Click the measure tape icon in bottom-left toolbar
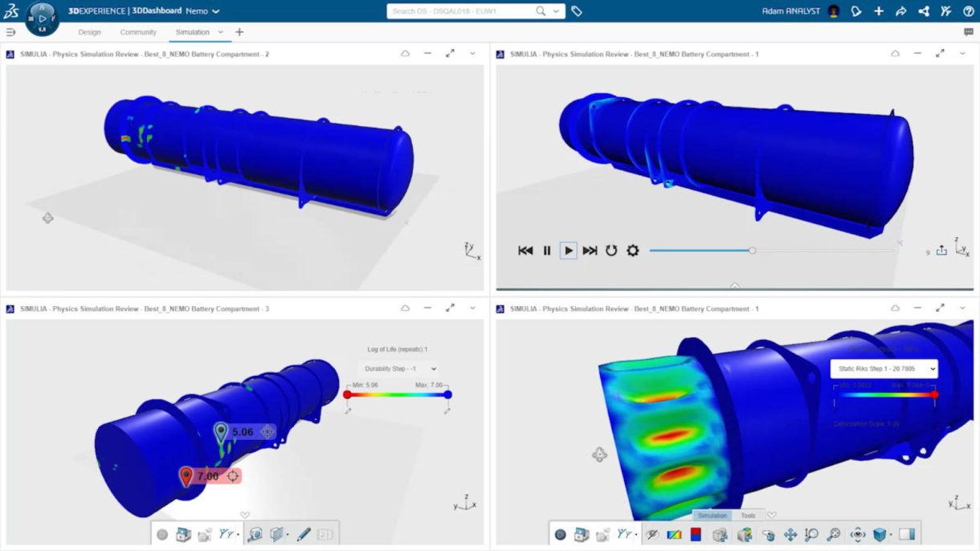The width and height of the screenshot is (980, 551). coord(255,534)
